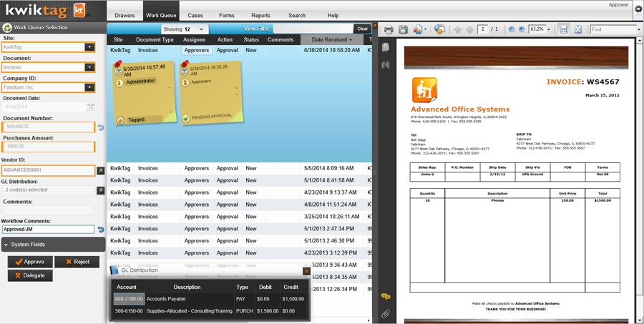Print the invoice PDF
This screenshot has width=644, height=324.
tap(389, 29)
